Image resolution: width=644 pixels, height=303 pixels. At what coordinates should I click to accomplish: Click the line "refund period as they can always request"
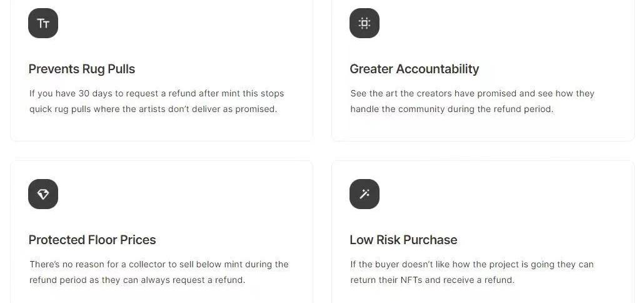[x=137, y=280]
